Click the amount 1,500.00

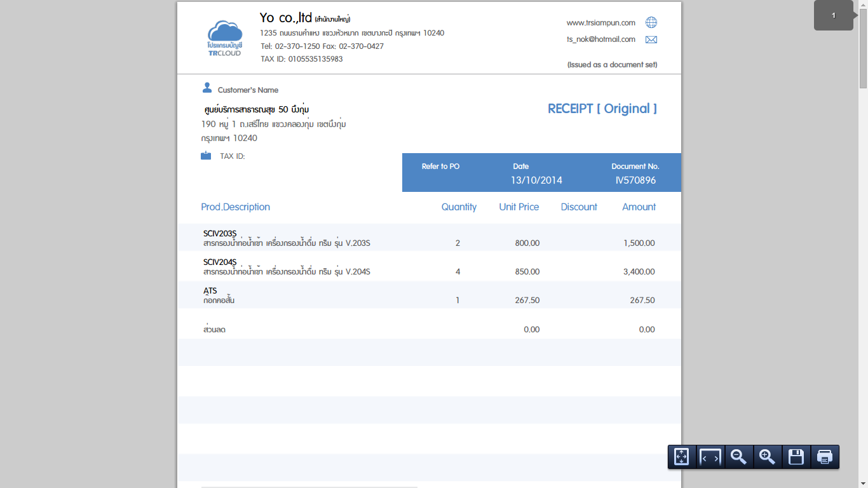tap(639, 243)
